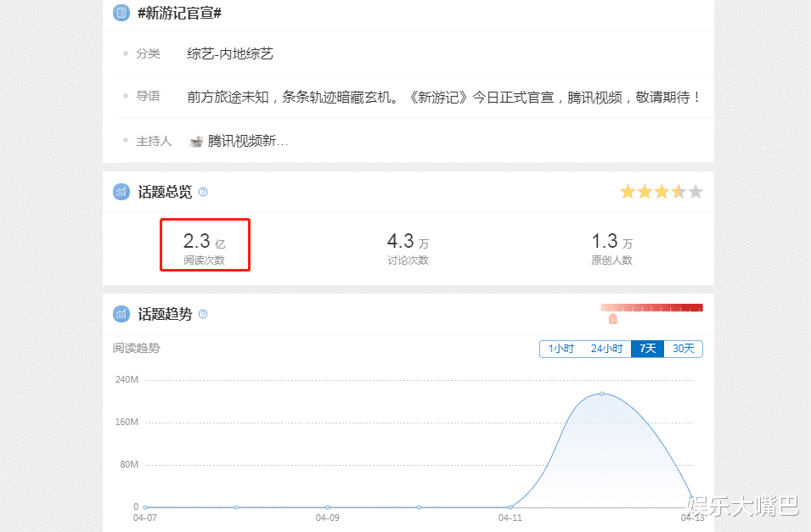Switch the trend range to 30天
The height and width of the screenshot is (532, 811).
[x=684, y=349]
